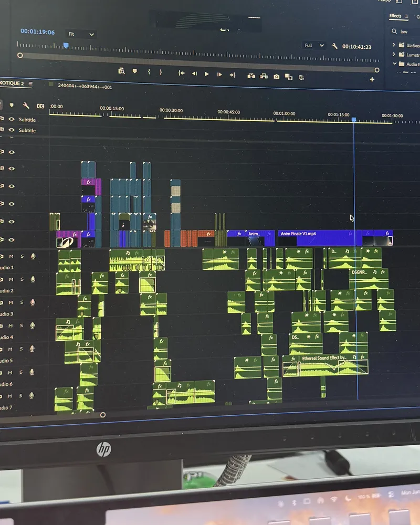Expand the Lumetri presets folder
Image resolution: width=420 pixels, height=525 pixels.
point(394,54)
